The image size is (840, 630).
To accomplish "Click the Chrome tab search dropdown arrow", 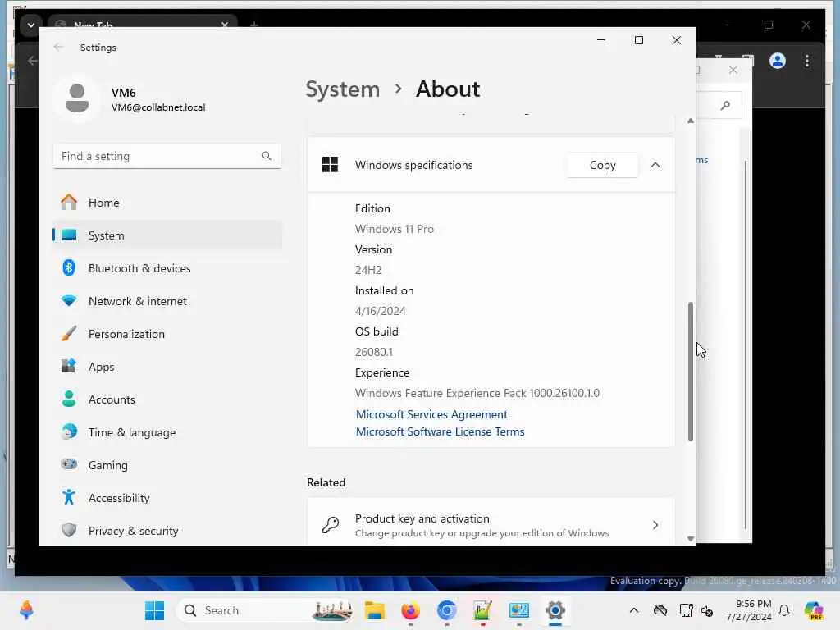I will click(31, 25).
